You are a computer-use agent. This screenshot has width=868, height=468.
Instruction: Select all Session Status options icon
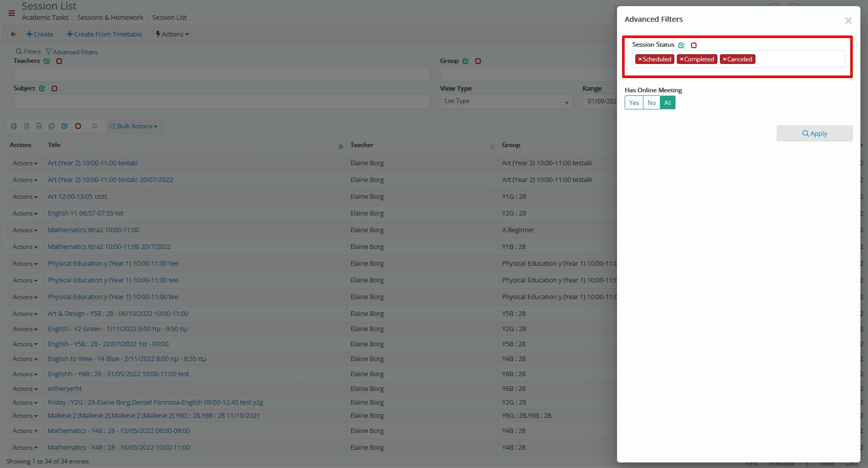(681, 45)
